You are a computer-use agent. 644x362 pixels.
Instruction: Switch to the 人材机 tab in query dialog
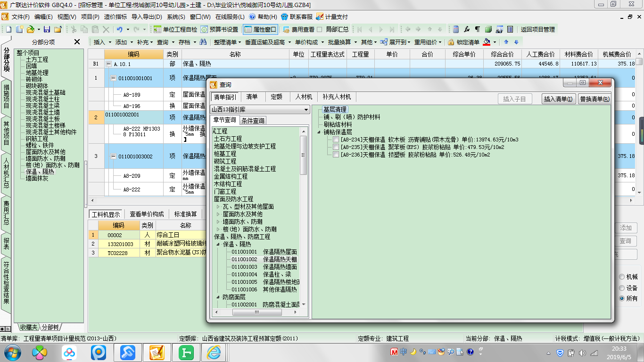tap(304, 97)
